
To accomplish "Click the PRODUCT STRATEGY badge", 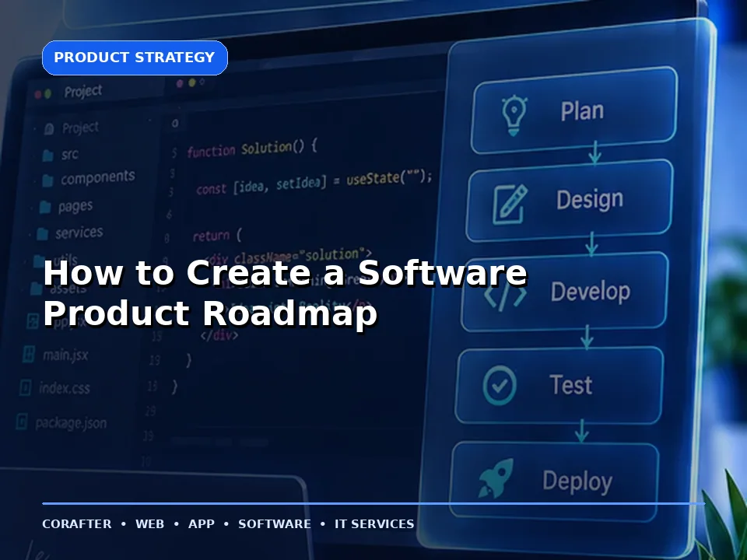I will pyautogui.click(x=135, y=58).
